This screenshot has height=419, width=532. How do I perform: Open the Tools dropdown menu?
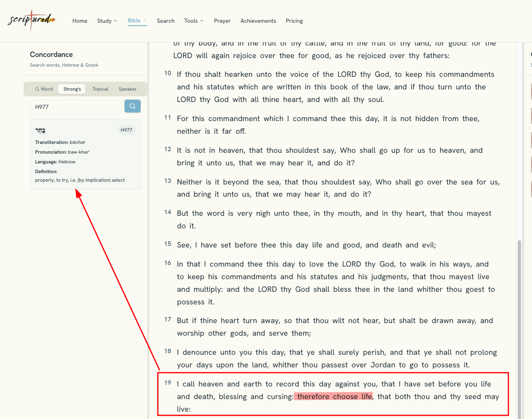[194, 21]
